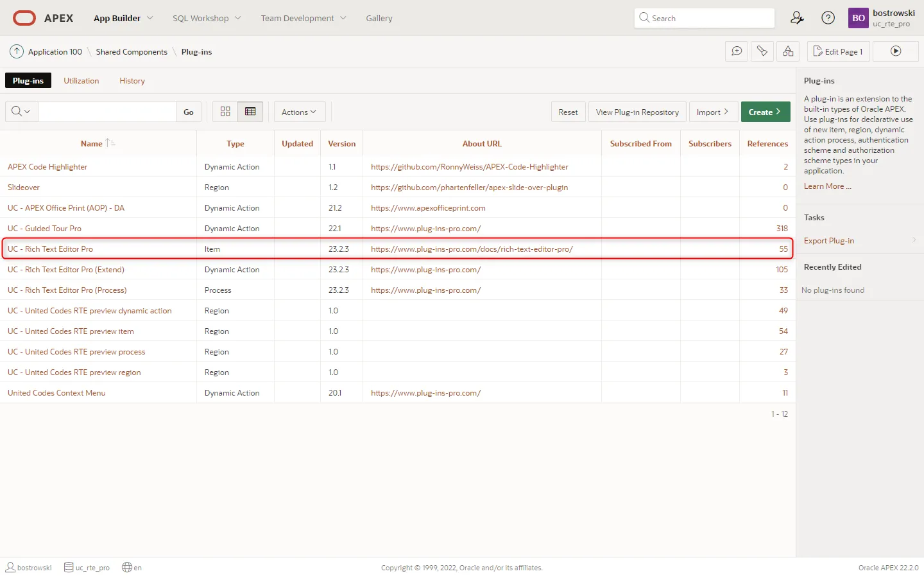Viewport: 924px width, 578px height.
Task: Open the SQL Workshop menu
Action: click(x=207, y=18)
